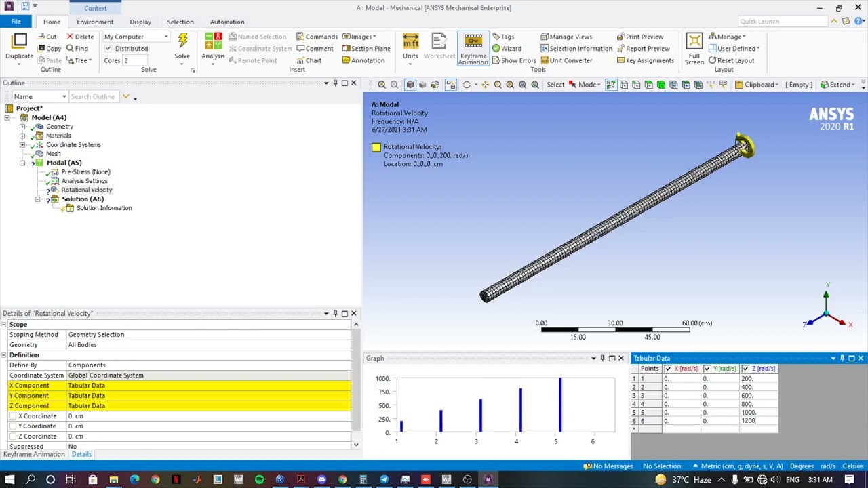Switch to the Automation ribbon tab
868x488 pixels.
227,22
